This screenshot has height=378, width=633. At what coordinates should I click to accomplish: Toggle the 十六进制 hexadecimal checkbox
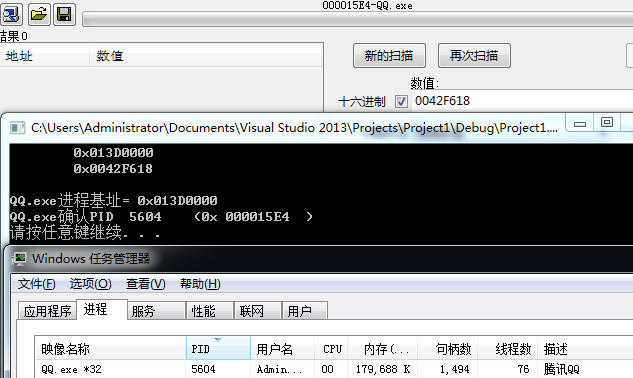pos(401,101)
